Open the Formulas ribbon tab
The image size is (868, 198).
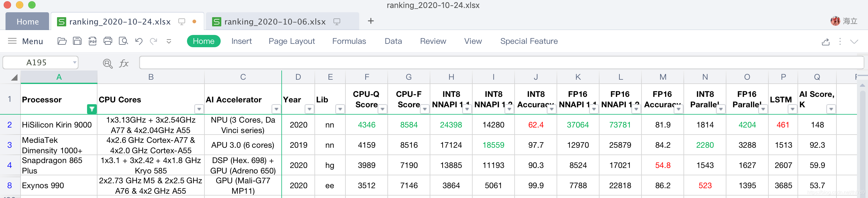(349, 41)
